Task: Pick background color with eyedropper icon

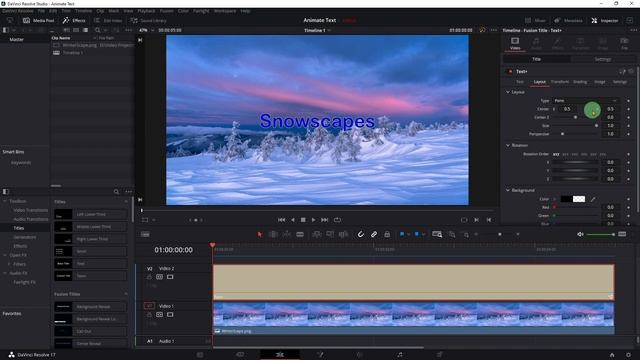Action: (x=593, y=199)
